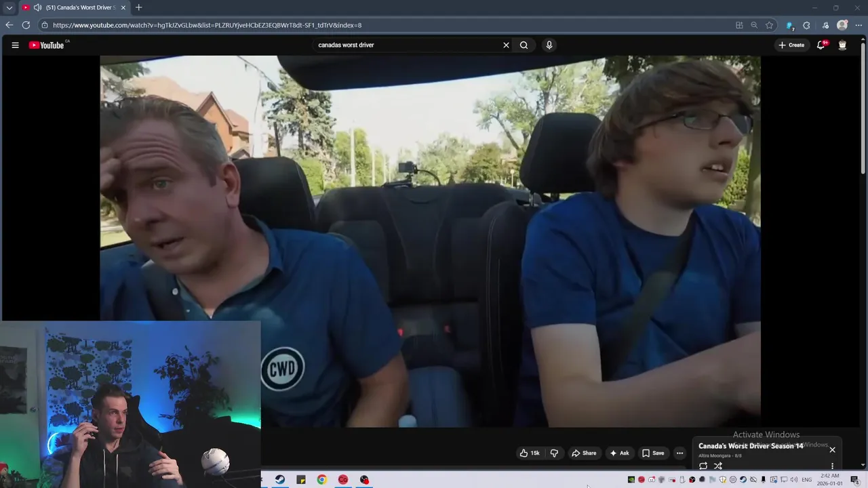Close the Canada's Worst Driver tab

click(x=123, y=7)
